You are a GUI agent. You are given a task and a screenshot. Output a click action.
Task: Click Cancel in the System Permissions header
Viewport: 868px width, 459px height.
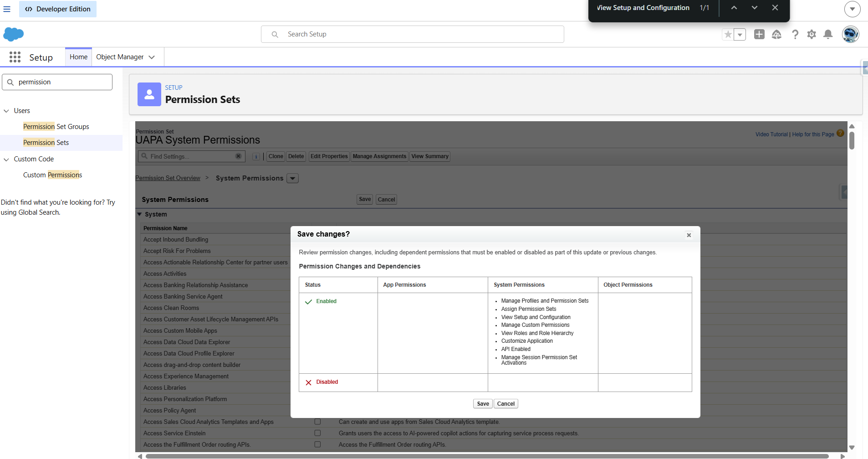coord(386,199)
